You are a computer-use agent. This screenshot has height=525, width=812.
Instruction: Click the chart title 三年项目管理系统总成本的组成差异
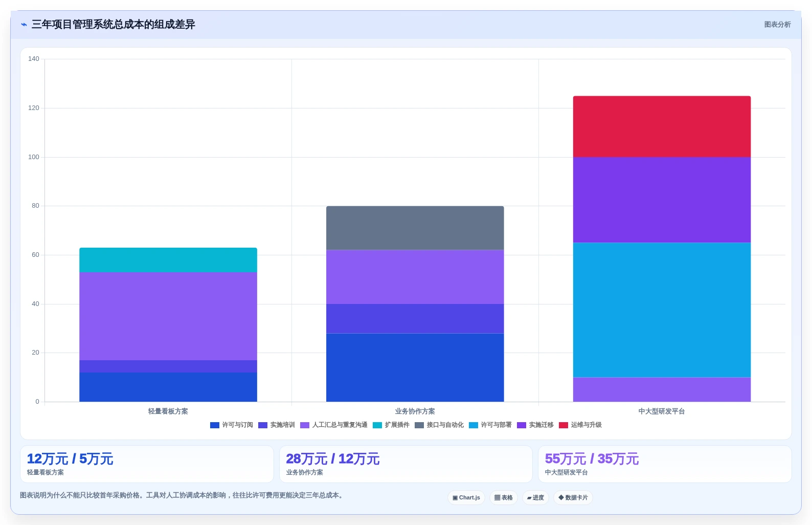(x=113, y=25)
